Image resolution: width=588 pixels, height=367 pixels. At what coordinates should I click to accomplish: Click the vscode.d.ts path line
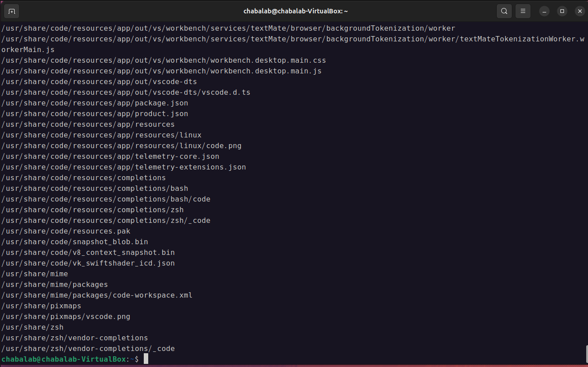(126, 93)
